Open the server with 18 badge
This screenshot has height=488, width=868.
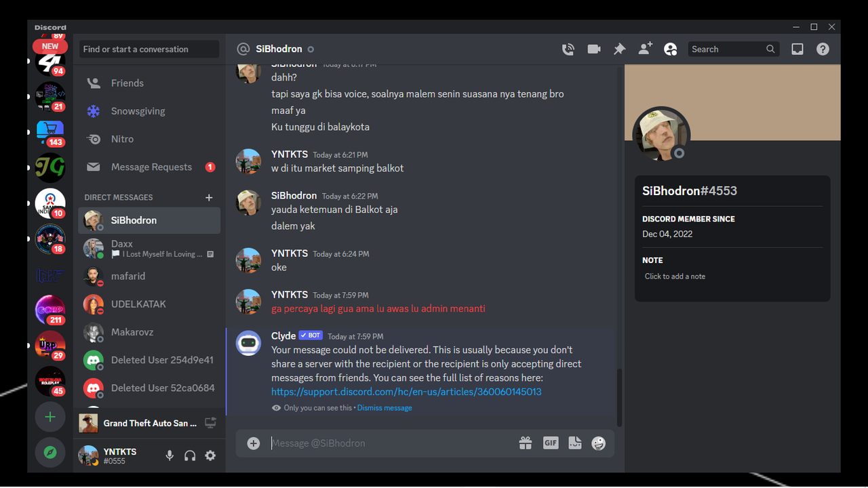pos(50,239)
